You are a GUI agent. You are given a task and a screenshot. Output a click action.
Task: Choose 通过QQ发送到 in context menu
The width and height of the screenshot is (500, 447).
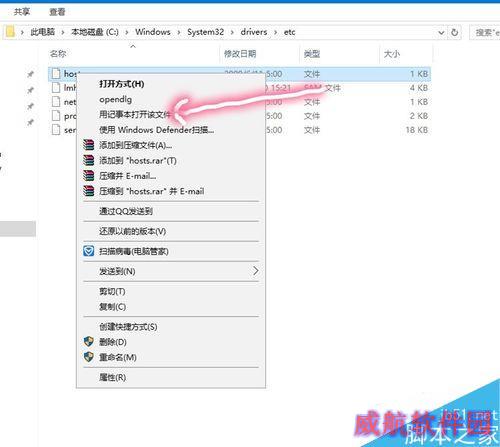(x=126, y=211)
